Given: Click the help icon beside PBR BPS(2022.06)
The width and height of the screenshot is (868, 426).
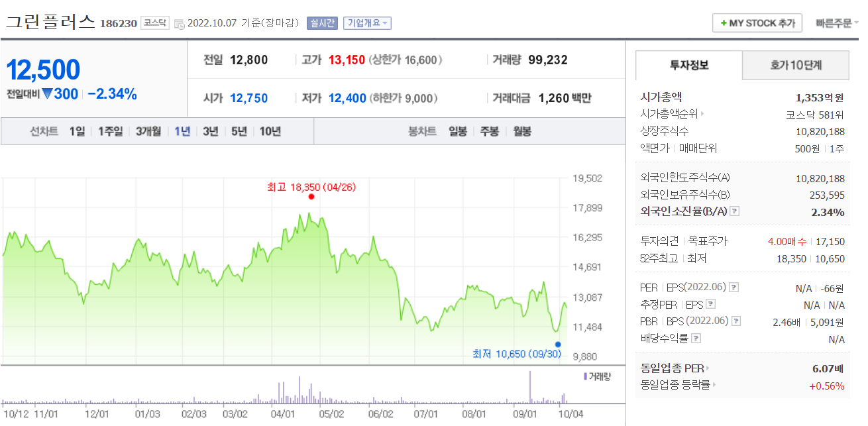Looking at the screenshot, I should 736,322.
